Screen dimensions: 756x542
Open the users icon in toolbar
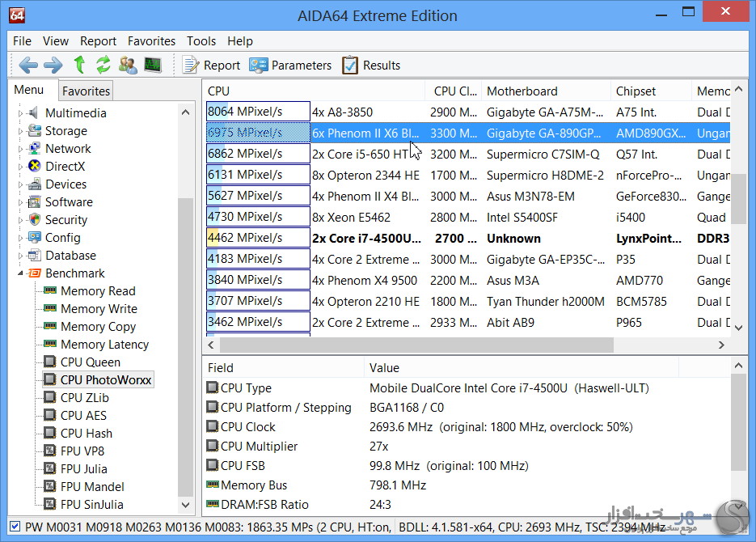[x=128, y=65]
